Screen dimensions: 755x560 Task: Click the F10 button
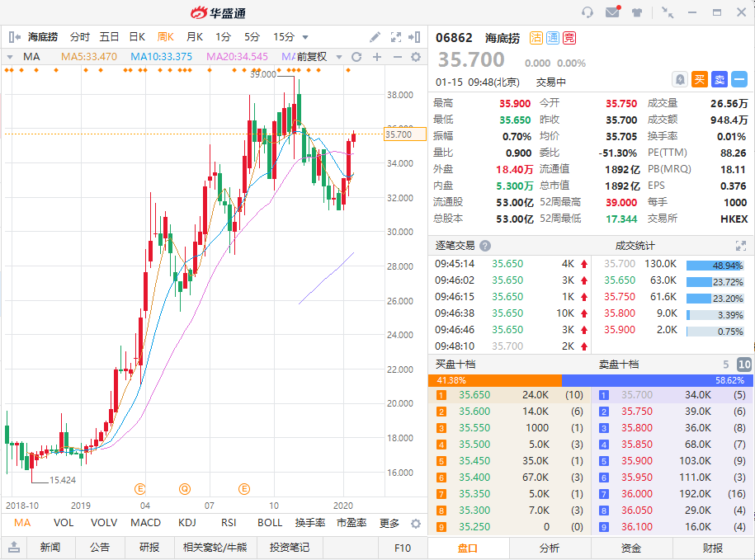click(x=403, y=548)
